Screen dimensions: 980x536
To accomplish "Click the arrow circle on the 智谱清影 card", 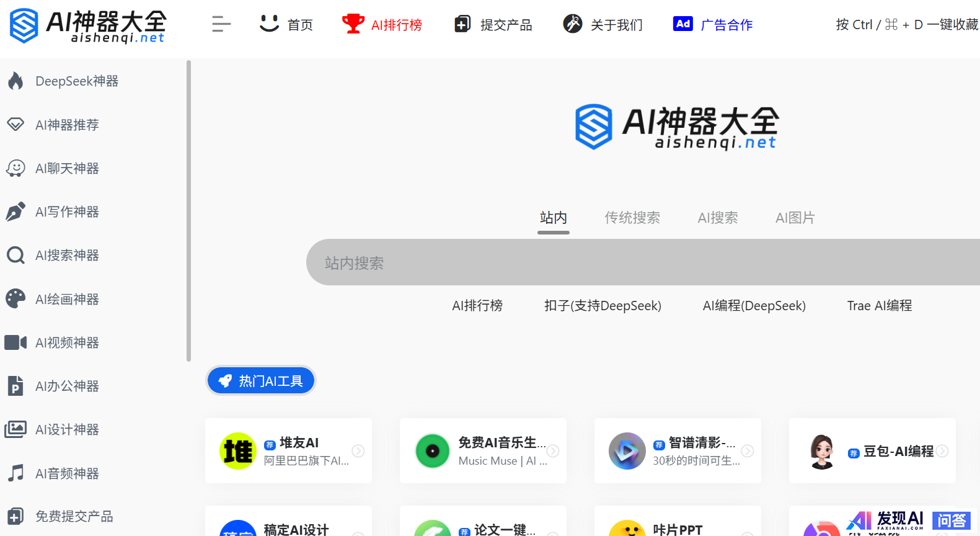I will 748,451.
